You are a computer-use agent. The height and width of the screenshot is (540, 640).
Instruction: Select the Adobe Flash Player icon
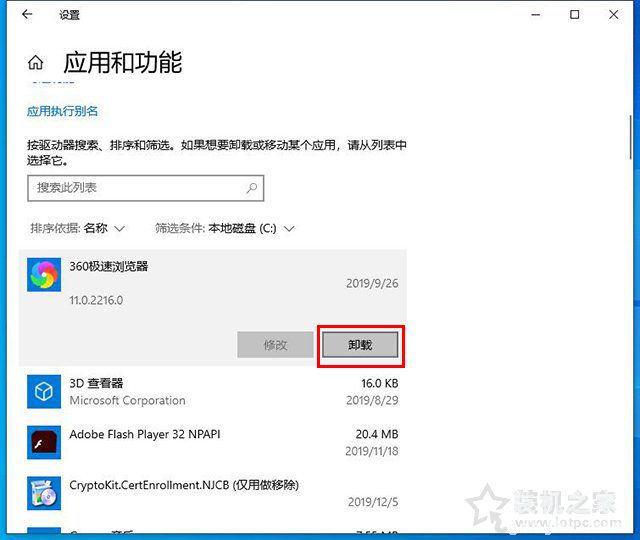[x=44, y=442]
